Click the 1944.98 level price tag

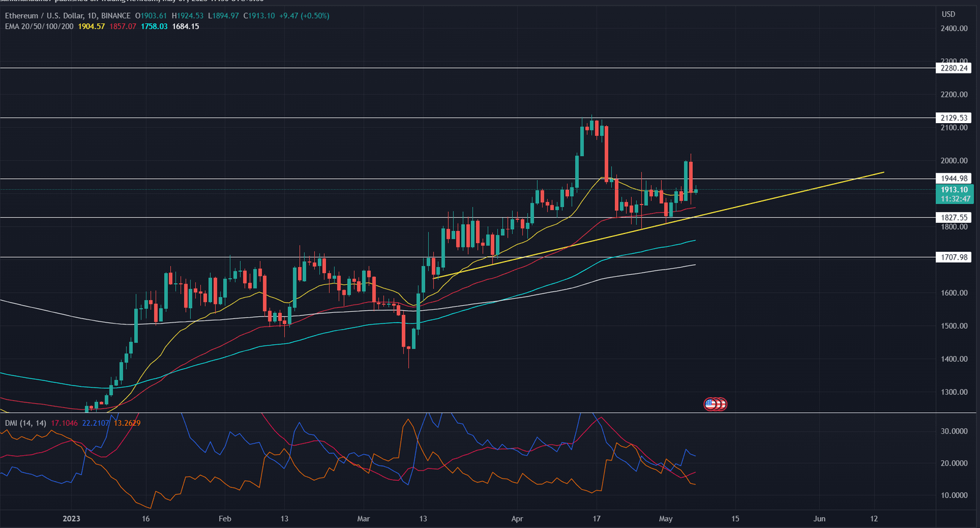[x=954, y=178]
